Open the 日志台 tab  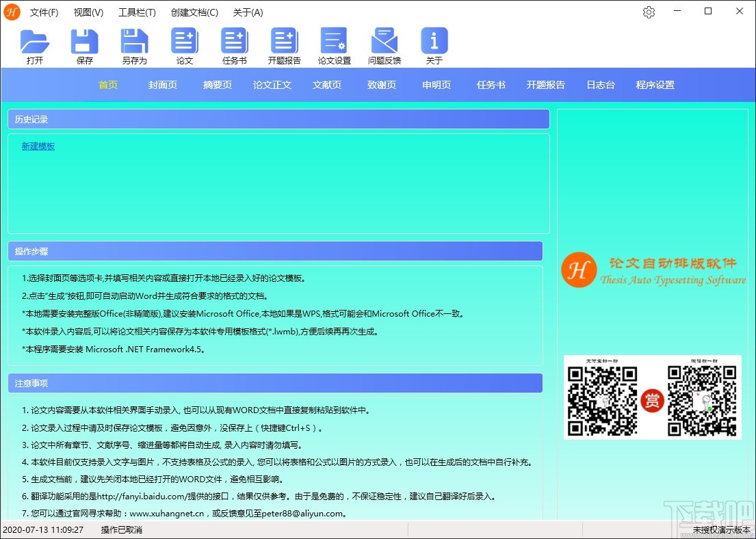coord(600,85)
